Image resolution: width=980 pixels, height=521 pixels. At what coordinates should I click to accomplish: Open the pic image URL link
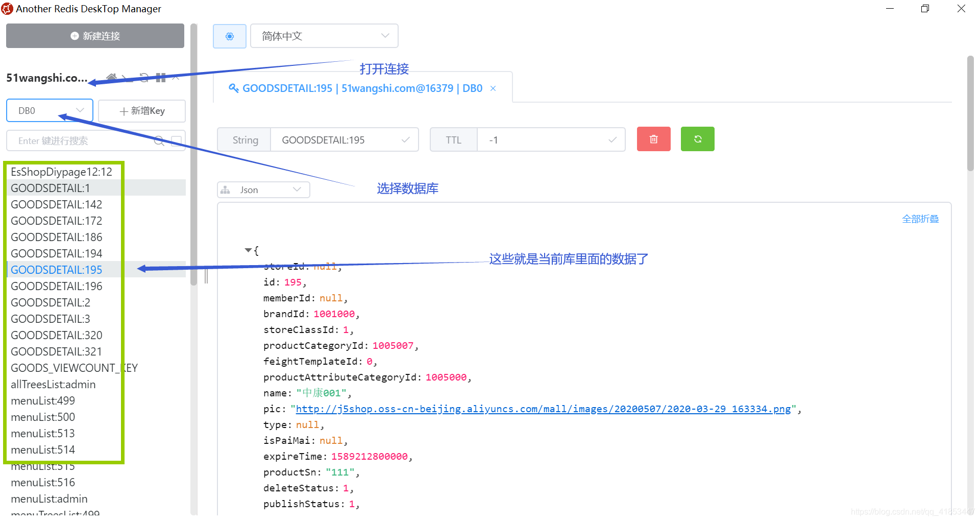click(x=544, y=409)
